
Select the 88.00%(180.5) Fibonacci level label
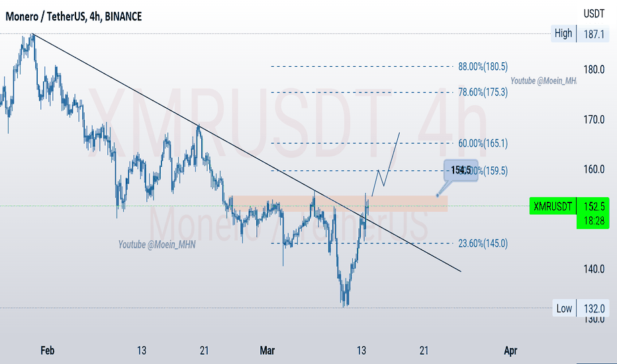(x=483, y=66)
